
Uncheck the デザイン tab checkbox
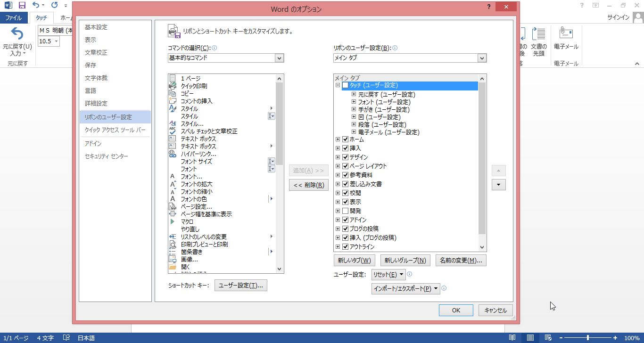tap(345, 157)
